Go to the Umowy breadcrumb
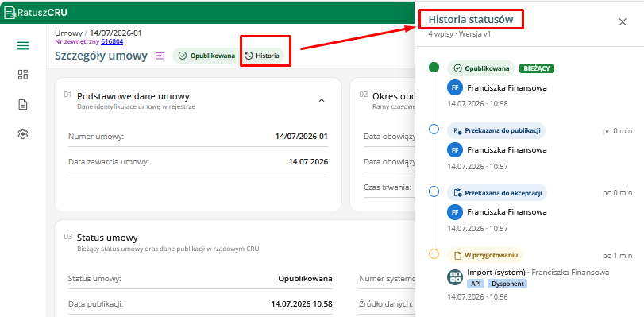644x317 pixels. (68, 33)
